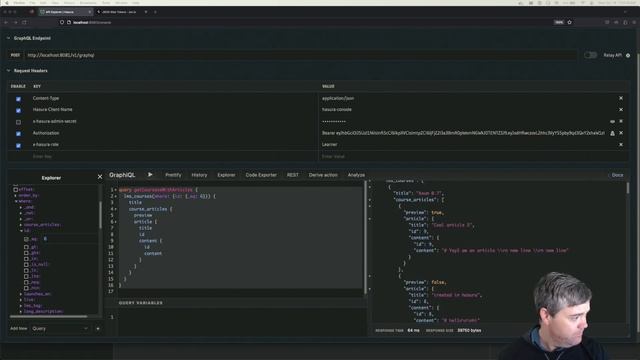Uncheck the _eq filter in Explorer

tap(27, 239)
